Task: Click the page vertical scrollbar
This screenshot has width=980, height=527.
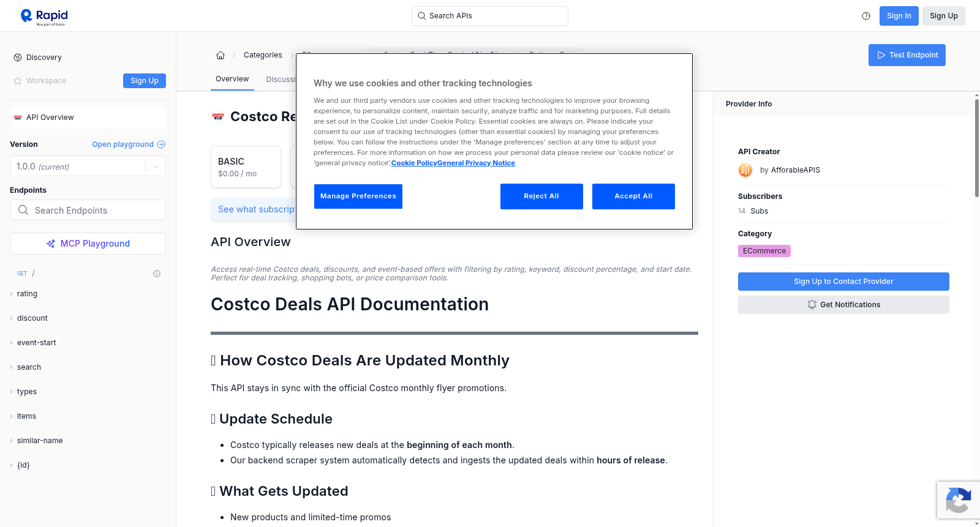Action: point(977,147)
